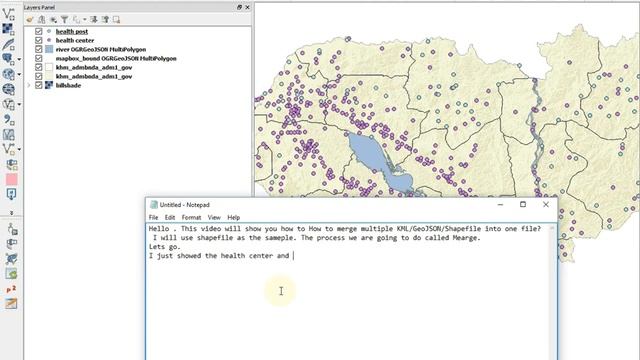Open the View menu in Notepad

214,218
